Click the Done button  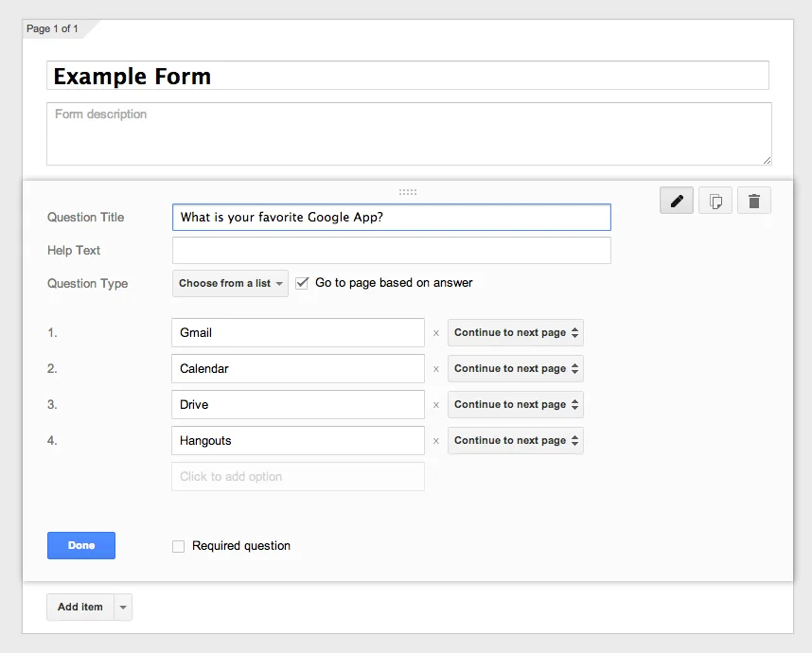click(x=81, y=545)
